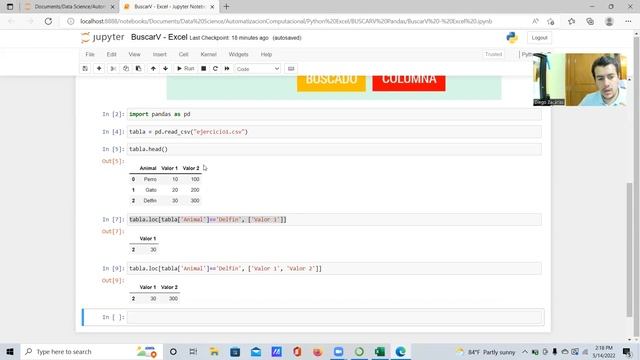Open the Insert menu
640x360 pixels.
pyautogui.click(x=160, y=54)
